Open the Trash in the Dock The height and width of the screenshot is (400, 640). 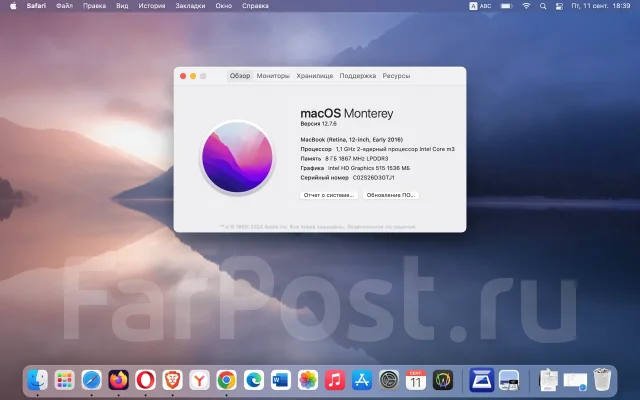pyautogui.click(x=602, y=380)
